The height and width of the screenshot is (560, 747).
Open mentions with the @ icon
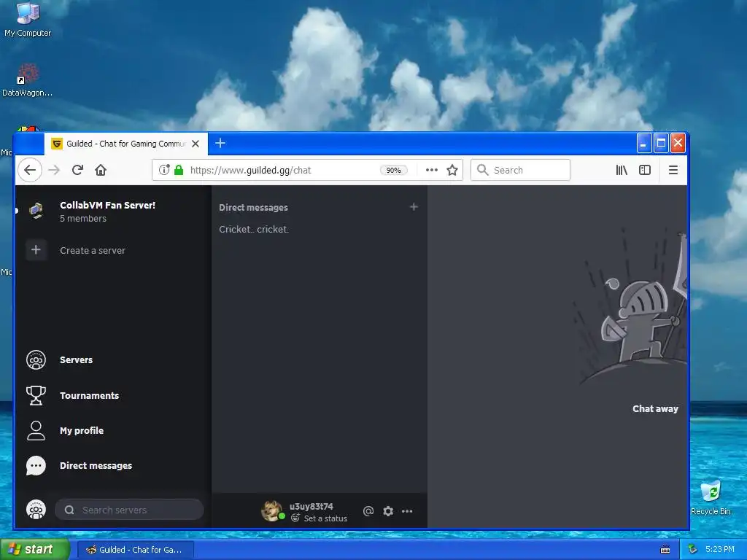point(368,511)
